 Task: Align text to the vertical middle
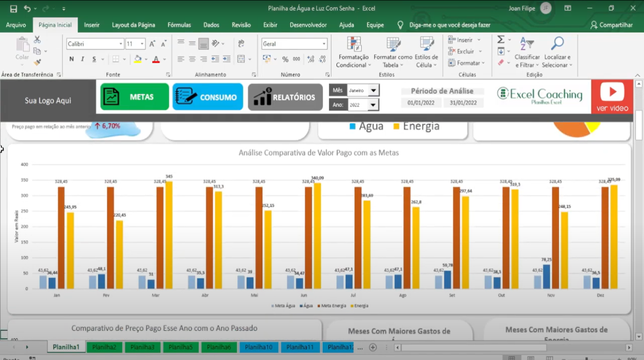point(192,43)
